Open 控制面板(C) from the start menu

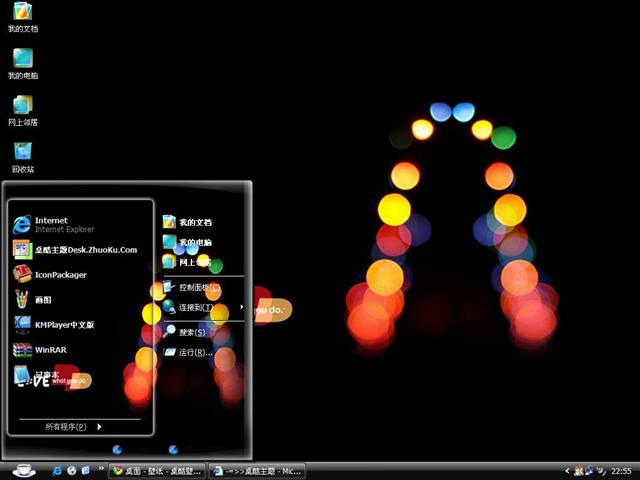tap(198, 288)
